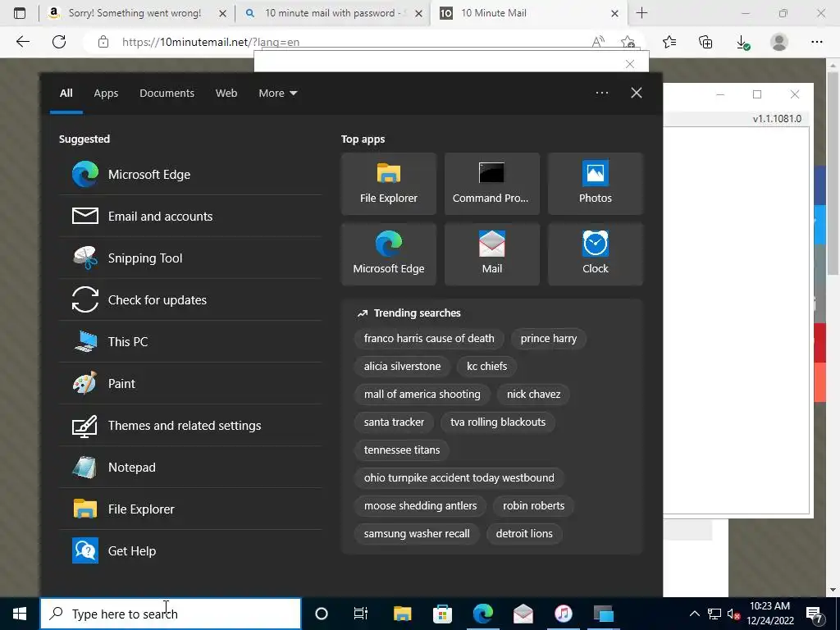Image resolution: width=840 pixels, height=630 pixels.
Task: Click the Edge address bar URL
Action: pos(211,42)
